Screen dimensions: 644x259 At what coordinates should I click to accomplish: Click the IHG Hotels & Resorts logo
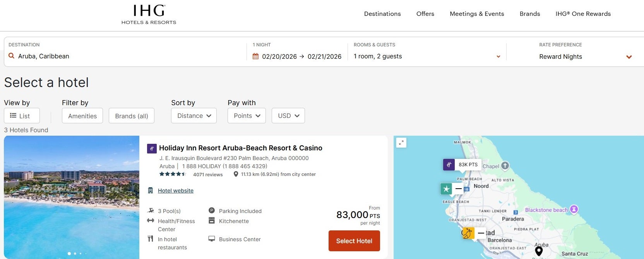[x=149, y=15]
